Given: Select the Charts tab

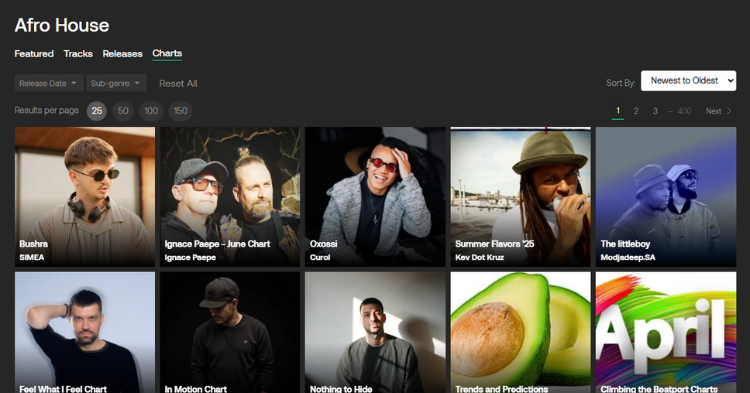Looking at the screenshot, I should pos(167,53).
